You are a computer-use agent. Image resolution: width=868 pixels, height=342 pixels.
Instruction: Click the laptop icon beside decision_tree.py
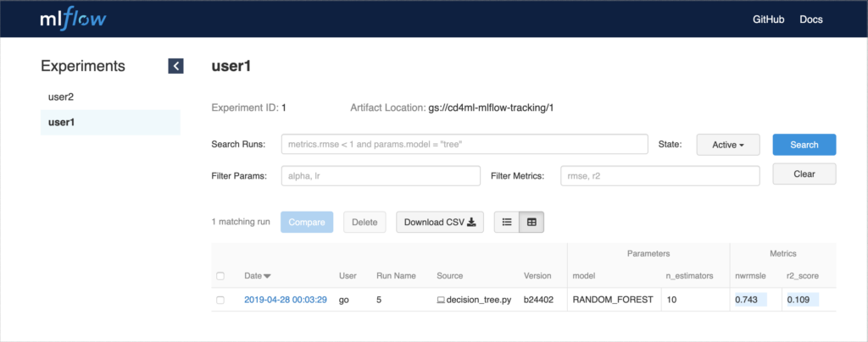[441, 300]
